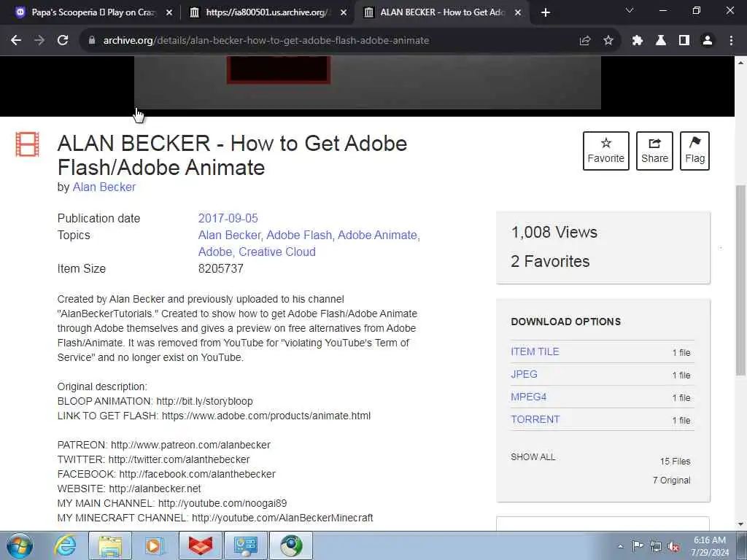Reload the archive.org page

(x=63, y=41)
